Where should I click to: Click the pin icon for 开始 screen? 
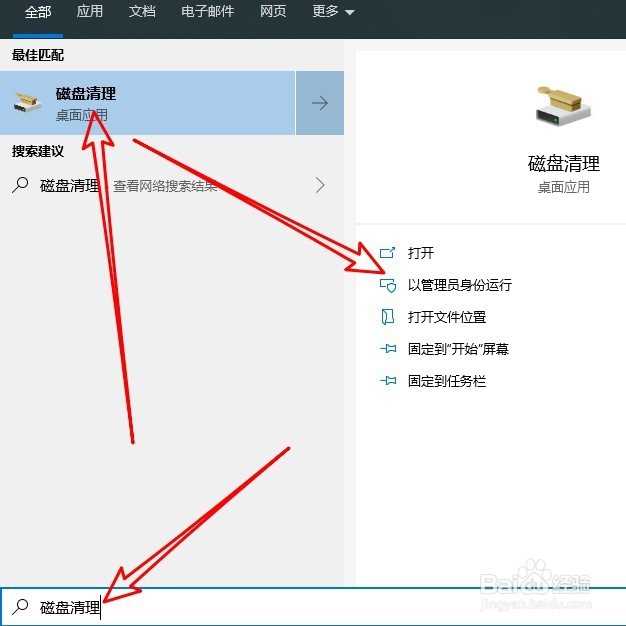tap(388, 349)
